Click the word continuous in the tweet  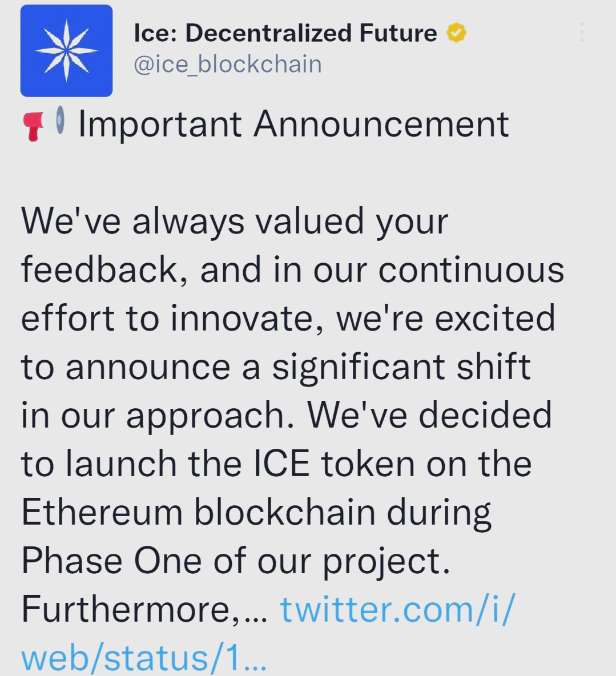471,269
